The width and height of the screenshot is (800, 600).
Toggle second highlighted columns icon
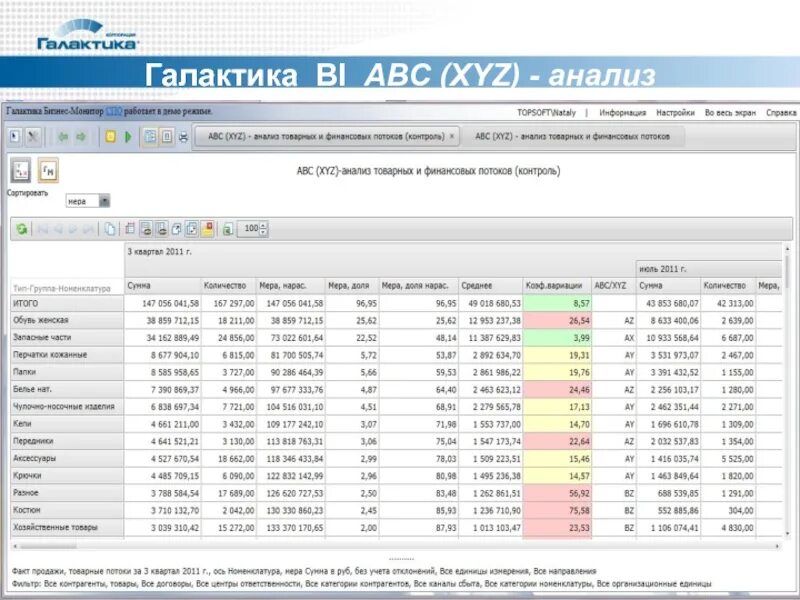(161, 229)
